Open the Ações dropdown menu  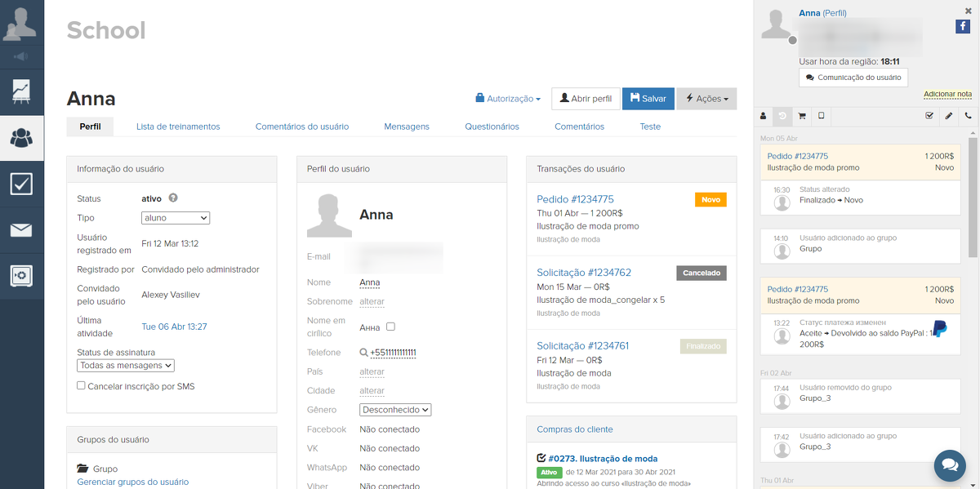706,99
